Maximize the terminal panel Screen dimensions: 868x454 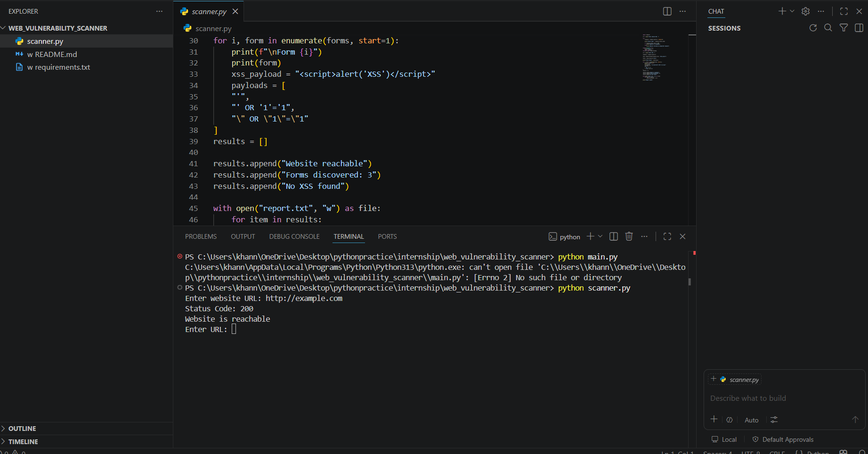tap(667, 236)
